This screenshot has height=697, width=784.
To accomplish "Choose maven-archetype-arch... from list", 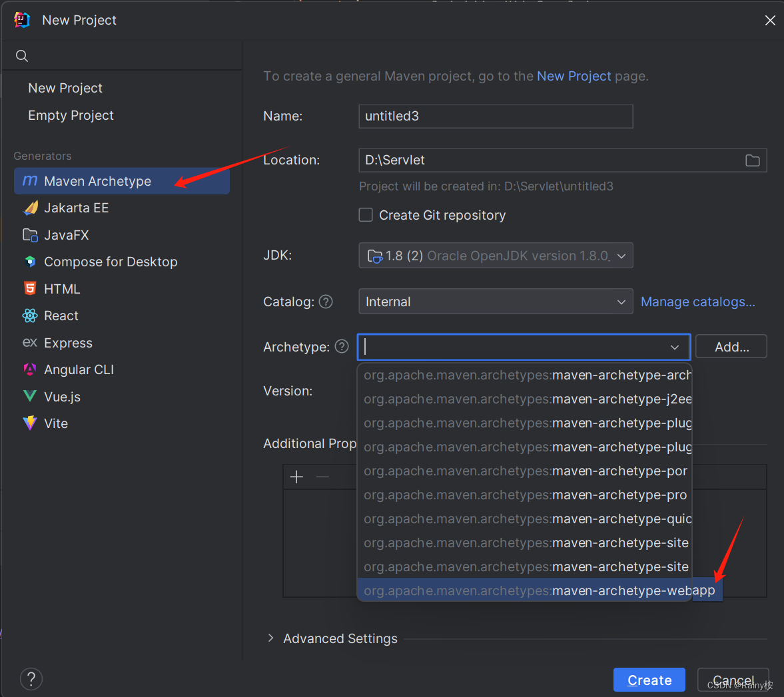I will pyautogui.click(x=524, y=375).
